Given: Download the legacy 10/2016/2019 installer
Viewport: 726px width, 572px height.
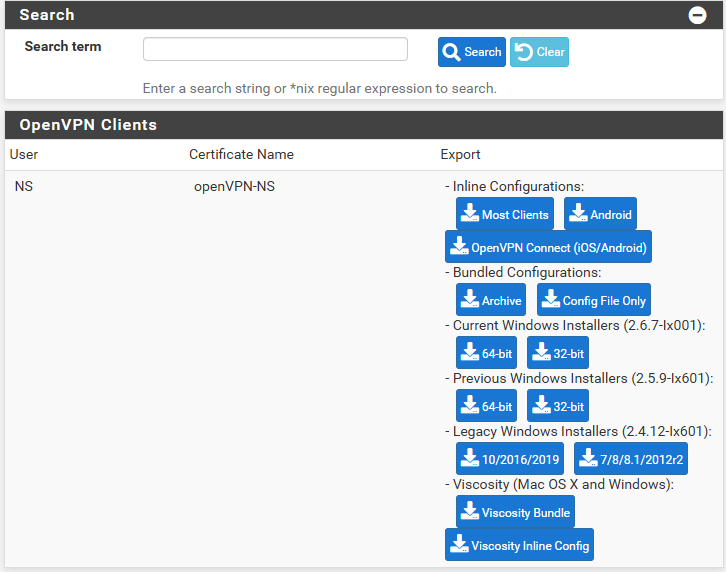Looking at the screenshot, I should (x=510, y=459).
